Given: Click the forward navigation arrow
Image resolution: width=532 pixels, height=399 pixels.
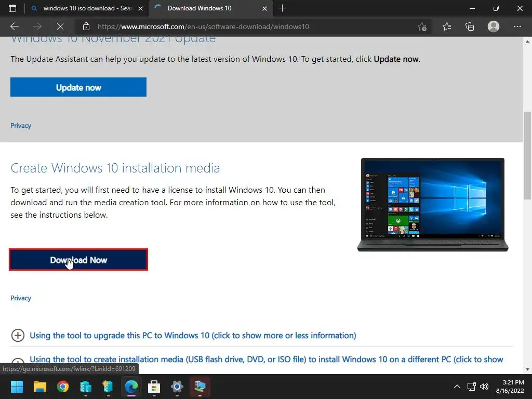Looking at the screenshot, I should tap(37, 26).
